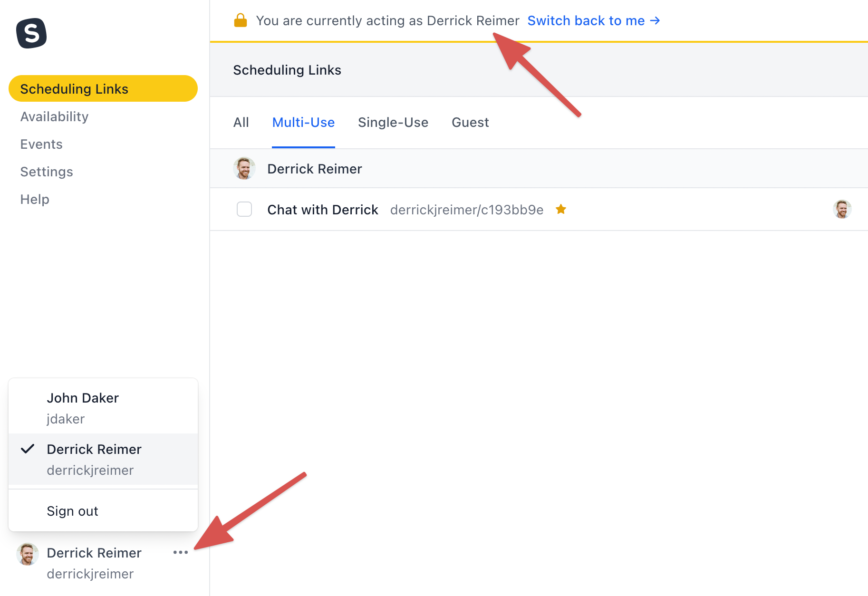Viewport: 868px width, 596px height.
Task: Click the Switch back to me link
Action: (593, 21)
